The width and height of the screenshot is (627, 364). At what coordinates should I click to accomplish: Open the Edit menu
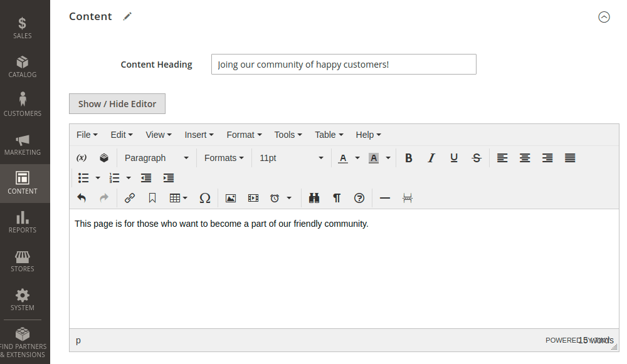(x=122, y=135)
